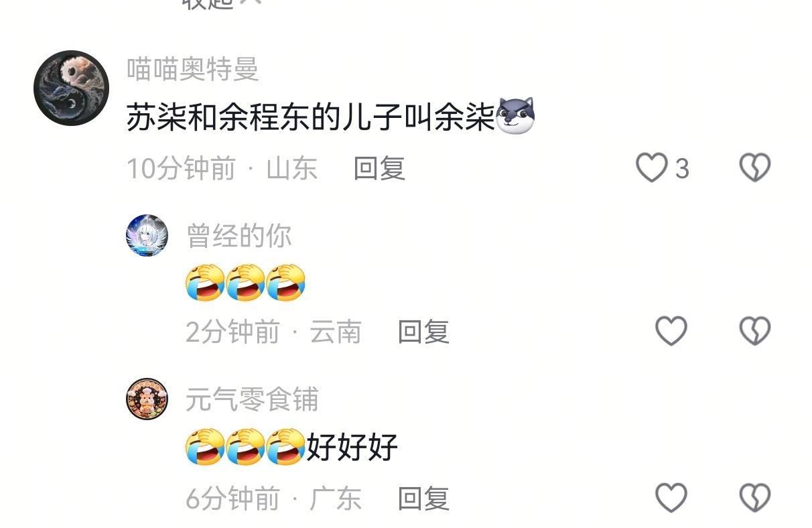The image size is (812, 528).
Task: Reply to 喵喵奥特曼's comment via 回复
Action: pos(379,168)
